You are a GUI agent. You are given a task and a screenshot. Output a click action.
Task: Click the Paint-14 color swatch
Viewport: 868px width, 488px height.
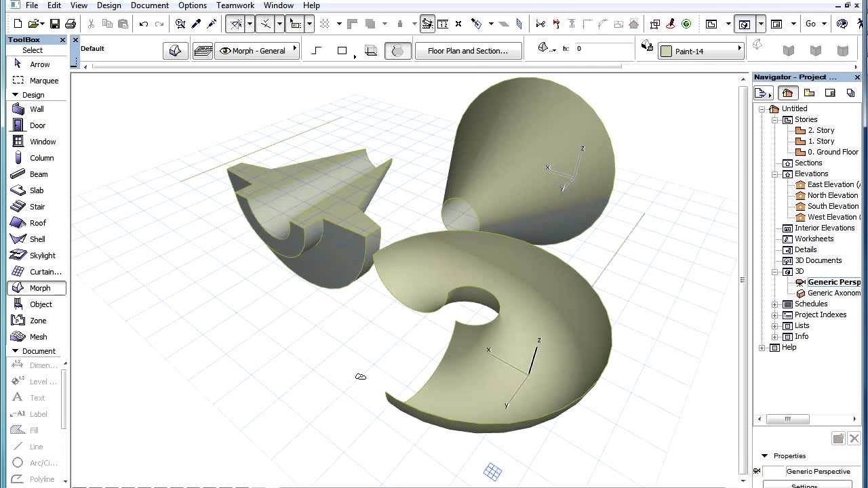tap(666, 51)
